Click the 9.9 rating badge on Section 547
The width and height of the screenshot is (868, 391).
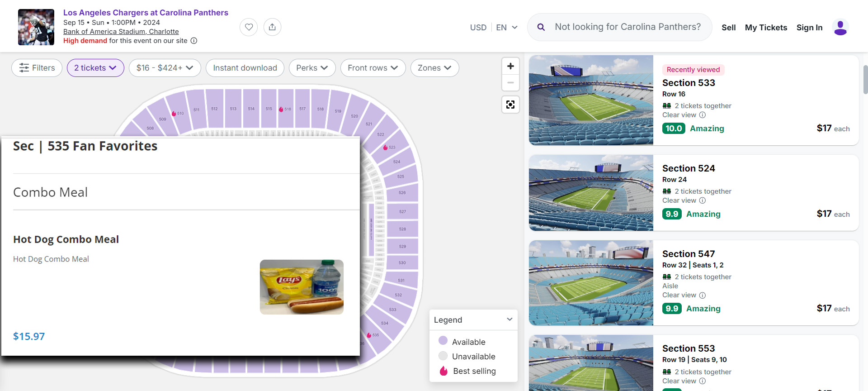point(672,309)
